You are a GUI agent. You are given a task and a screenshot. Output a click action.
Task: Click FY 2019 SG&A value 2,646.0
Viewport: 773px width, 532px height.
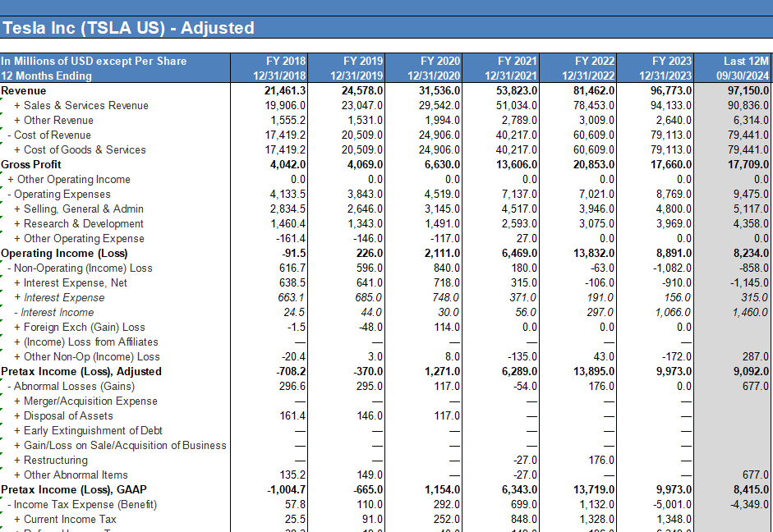(366, 209)
